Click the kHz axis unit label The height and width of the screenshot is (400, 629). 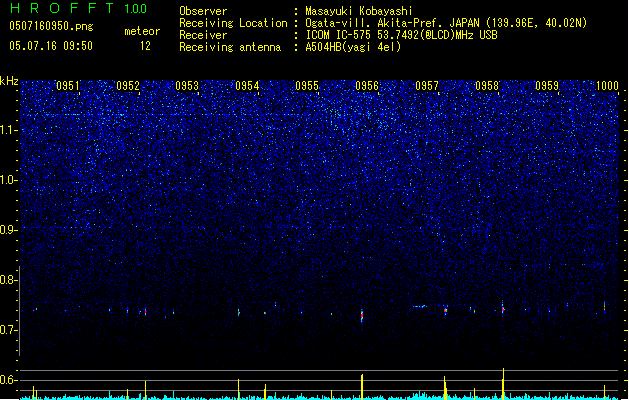[9, 81]
